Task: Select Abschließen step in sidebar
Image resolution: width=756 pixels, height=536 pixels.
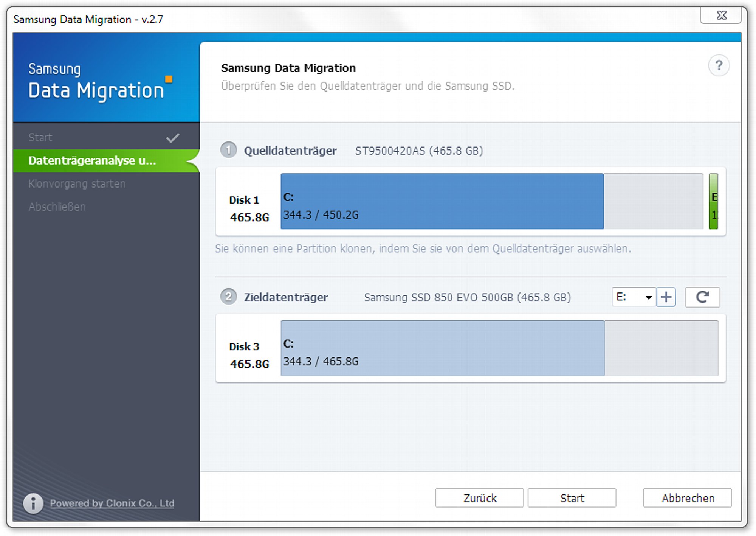Action: tap(106, 207)
